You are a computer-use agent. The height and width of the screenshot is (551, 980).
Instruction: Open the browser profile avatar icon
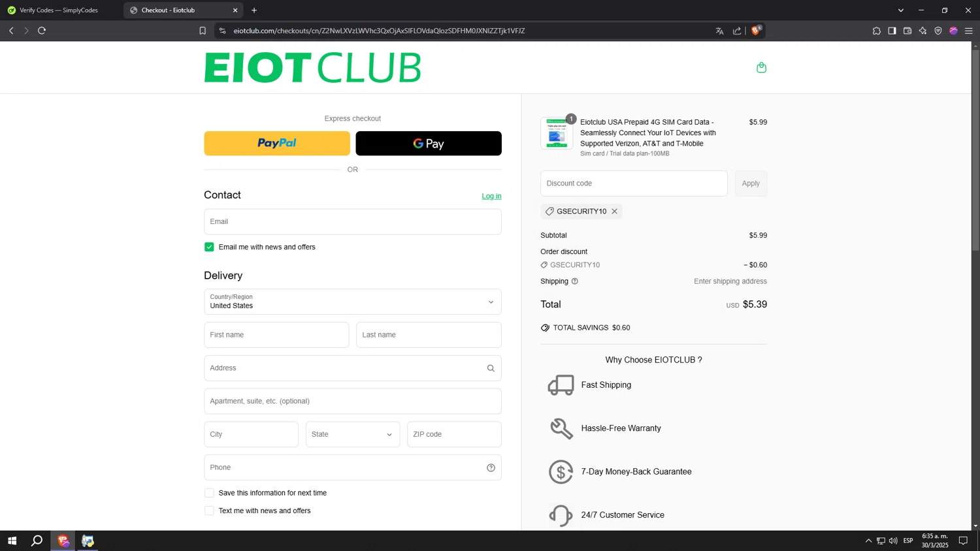[953, 31]
